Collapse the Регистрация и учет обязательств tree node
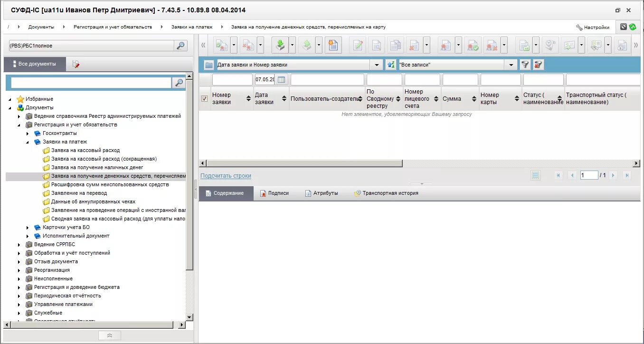 click(19, 125)
